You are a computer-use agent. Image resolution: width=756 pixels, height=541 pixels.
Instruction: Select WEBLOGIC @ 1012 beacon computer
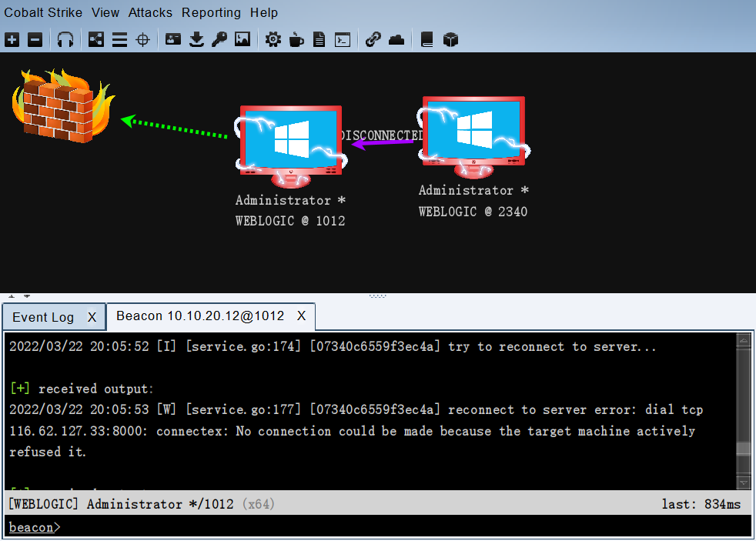coord(291,146)
